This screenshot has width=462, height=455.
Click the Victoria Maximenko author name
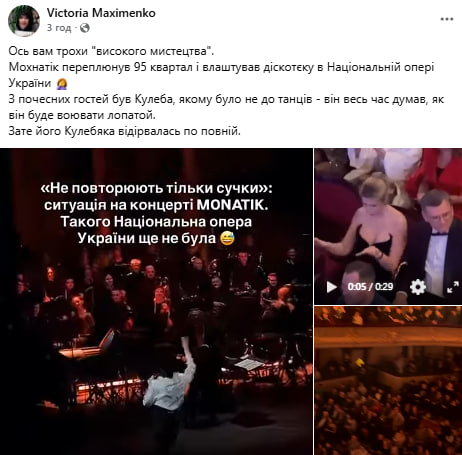pyautogui.click(x=101, y=13)
